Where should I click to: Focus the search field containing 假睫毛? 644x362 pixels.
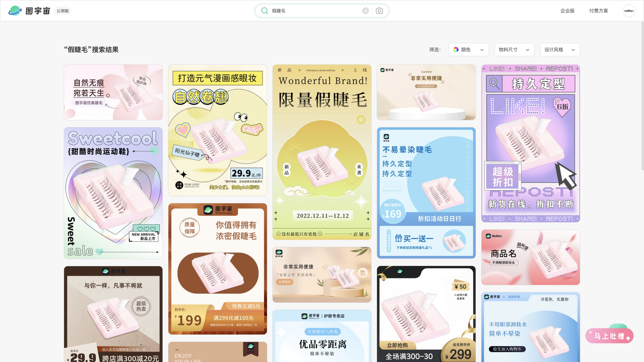click(322, 11)
